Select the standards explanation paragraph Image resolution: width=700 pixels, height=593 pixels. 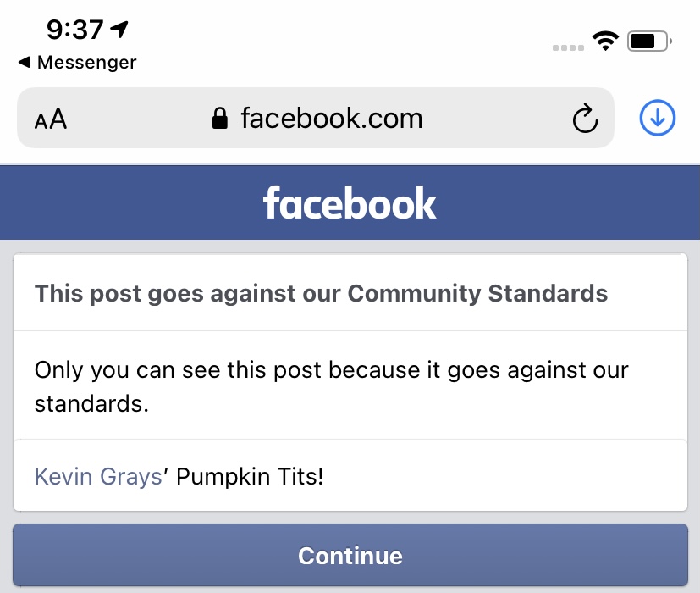(x=330, y=386)
